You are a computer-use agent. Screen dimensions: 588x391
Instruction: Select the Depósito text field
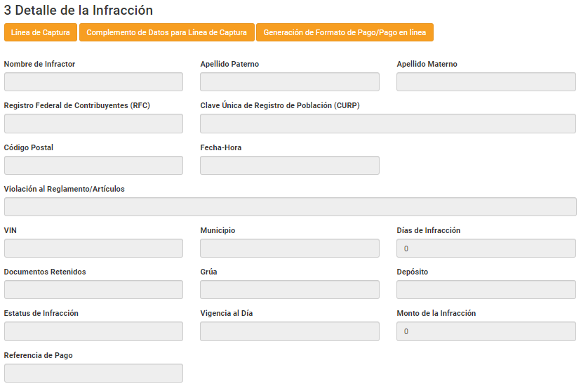click(486, 290)
